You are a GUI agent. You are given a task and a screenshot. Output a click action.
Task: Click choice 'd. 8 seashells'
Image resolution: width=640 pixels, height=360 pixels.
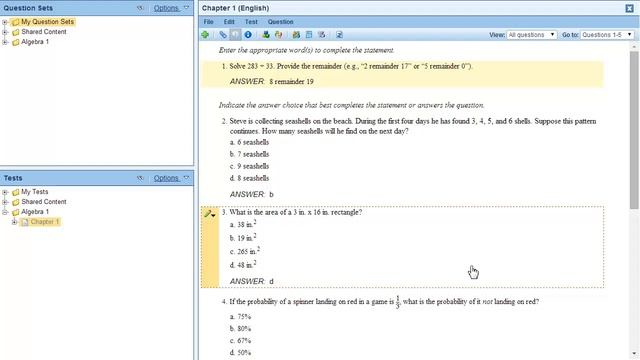[x=249, y=178]
